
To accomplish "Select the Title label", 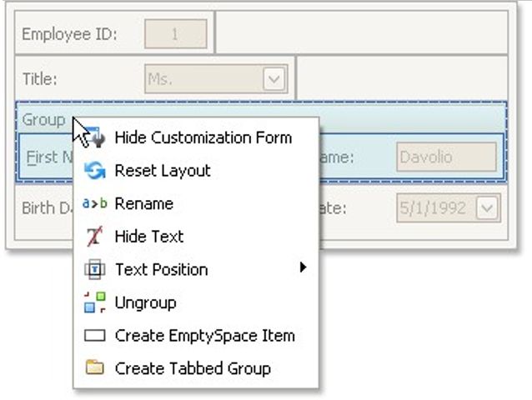I will click(x=40, y=79).
